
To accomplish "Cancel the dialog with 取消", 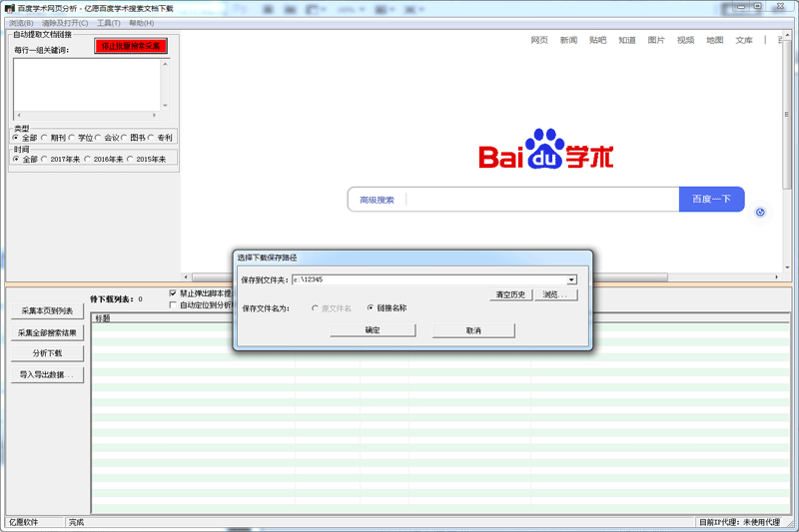I will pos(473,330).
